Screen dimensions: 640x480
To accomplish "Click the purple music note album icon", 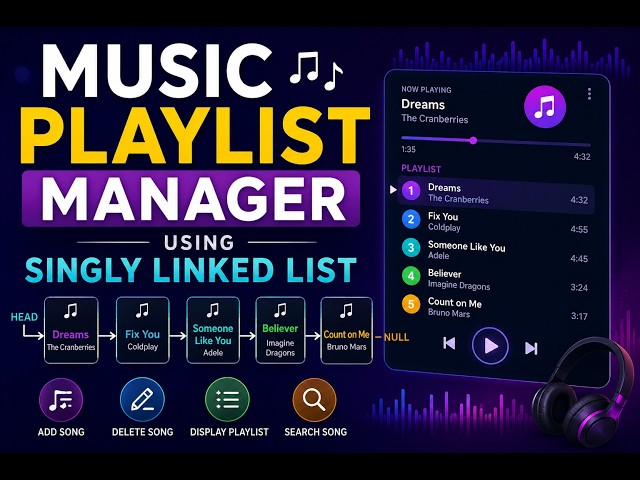I will point(545,107).
